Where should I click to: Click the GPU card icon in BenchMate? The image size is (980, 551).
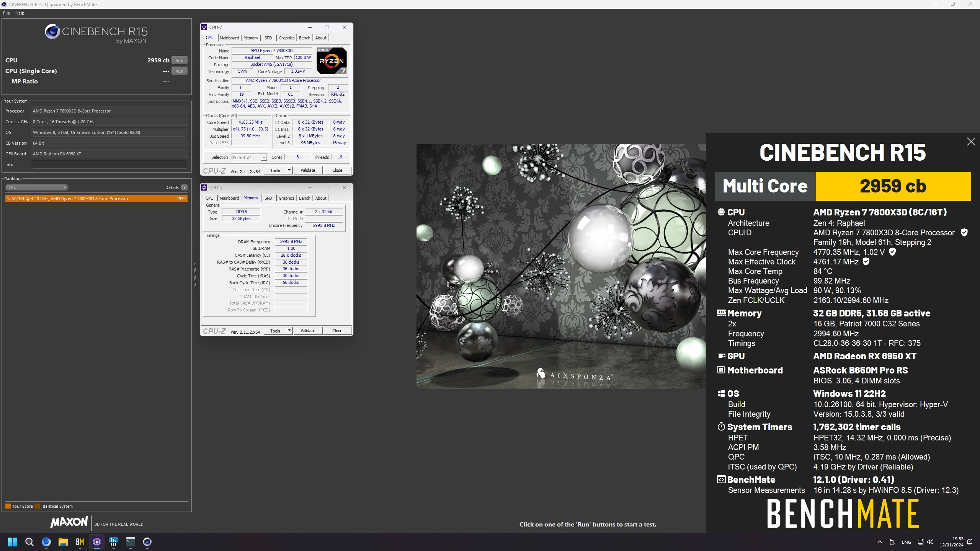721,356
